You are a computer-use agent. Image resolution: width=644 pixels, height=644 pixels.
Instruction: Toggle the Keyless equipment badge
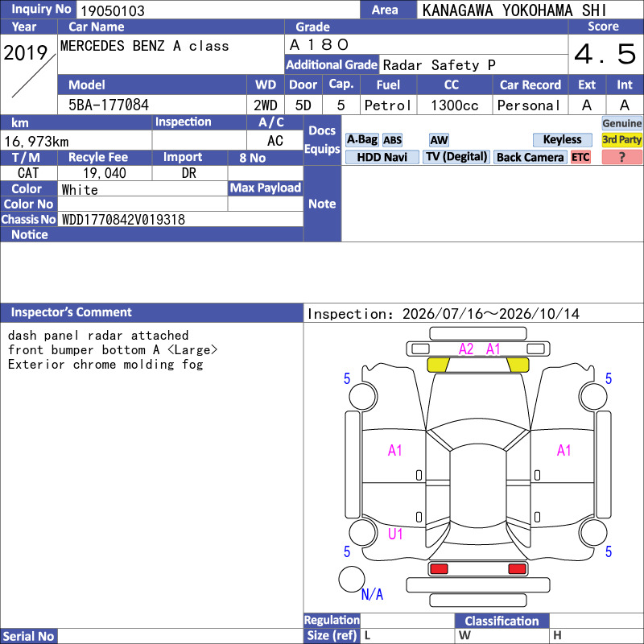pyautogui.click(x=562, y=140)
